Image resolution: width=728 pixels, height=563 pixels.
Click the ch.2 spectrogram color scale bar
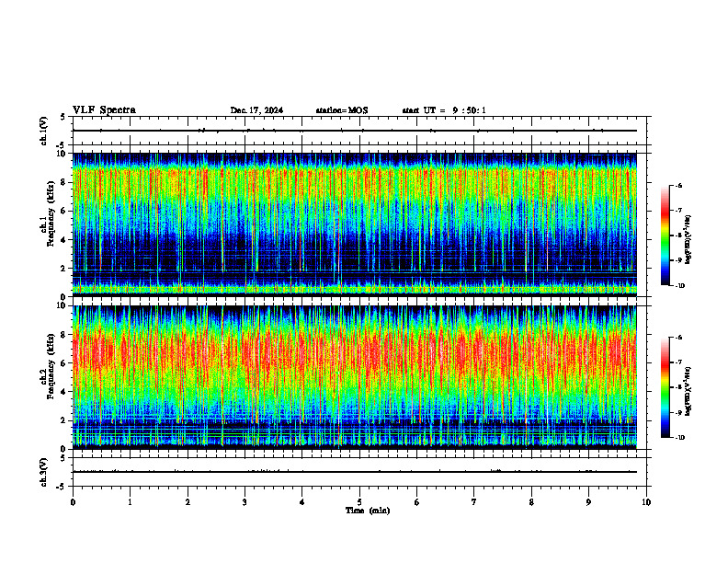tap(665, 387)
